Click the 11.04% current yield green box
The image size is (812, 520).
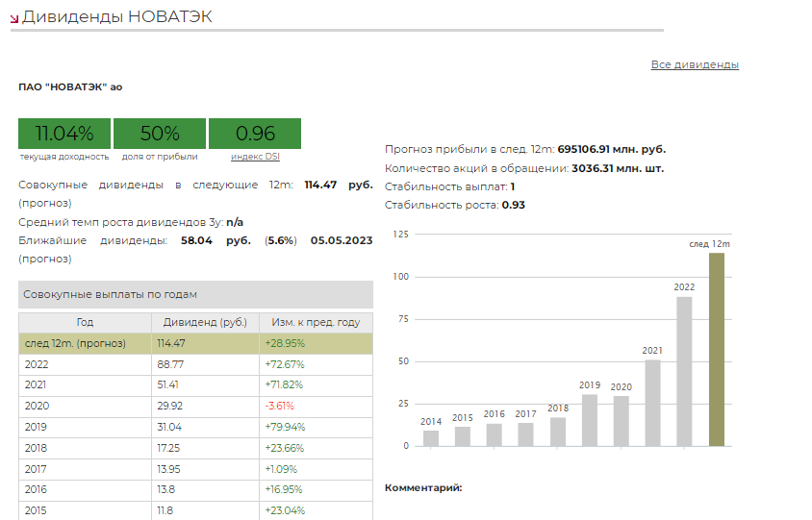pos(64,134)
